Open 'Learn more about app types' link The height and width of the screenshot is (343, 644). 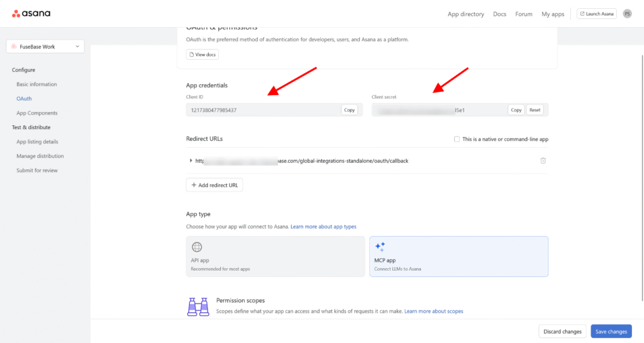point(323,227)
